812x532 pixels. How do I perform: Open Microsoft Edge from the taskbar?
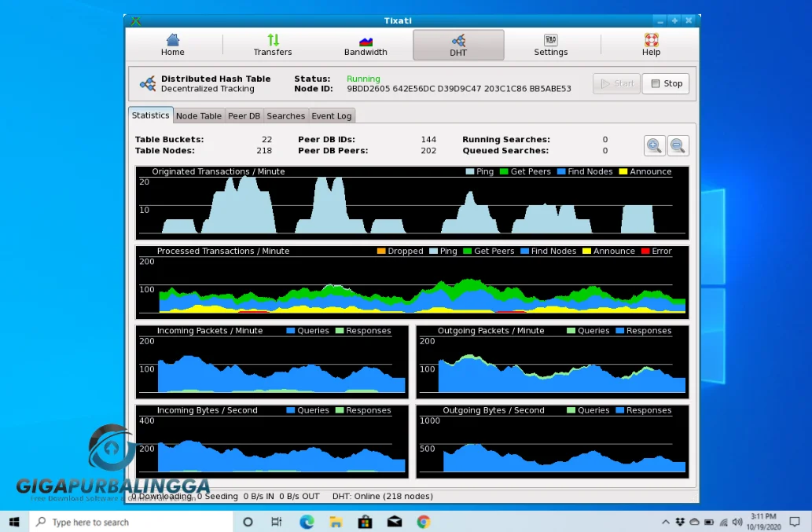coord(307,521)
